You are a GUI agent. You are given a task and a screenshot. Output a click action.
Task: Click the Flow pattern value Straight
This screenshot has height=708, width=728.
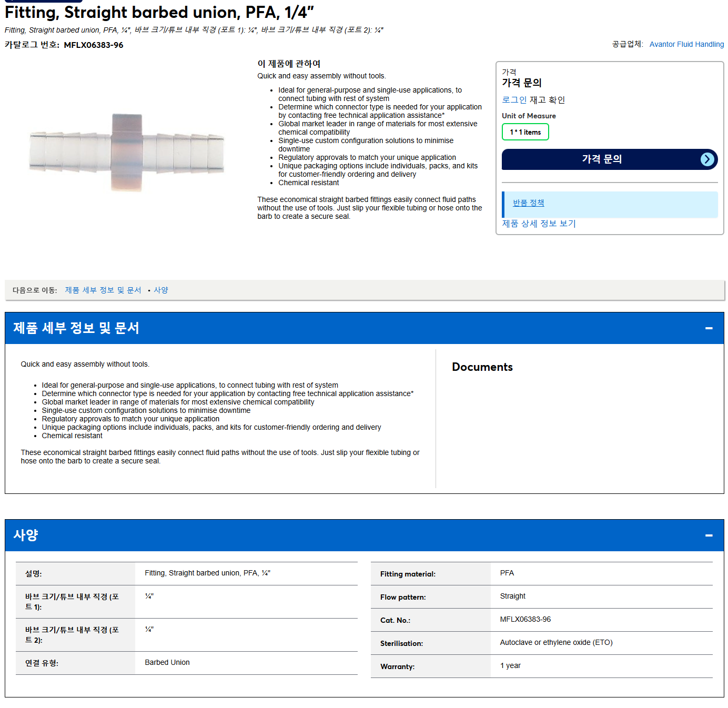pyautogui.click(x=512, y=596)
